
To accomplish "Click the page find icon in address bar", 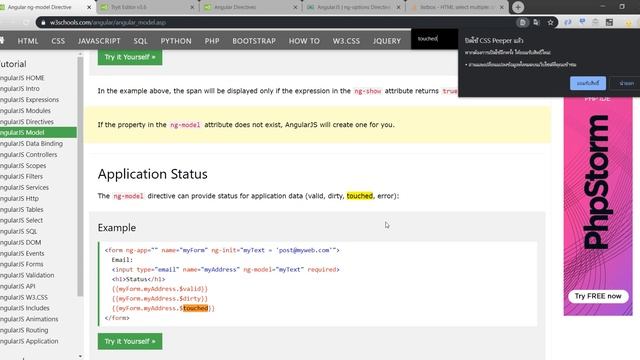I will pyautogui.click(x=522, y=22).
